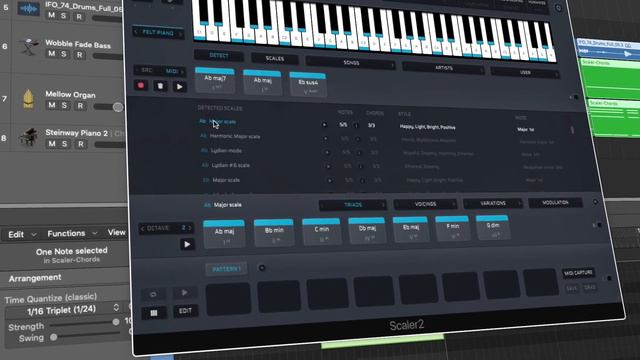
Task: Click the PATTERN 1 label button
Action: point(227,269)
